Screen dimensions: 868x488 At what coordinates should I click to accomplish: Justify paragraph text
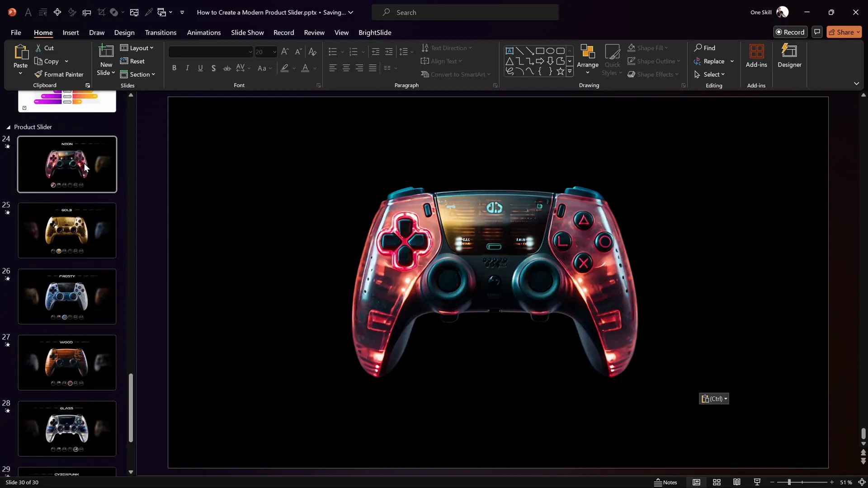point(373,68)
